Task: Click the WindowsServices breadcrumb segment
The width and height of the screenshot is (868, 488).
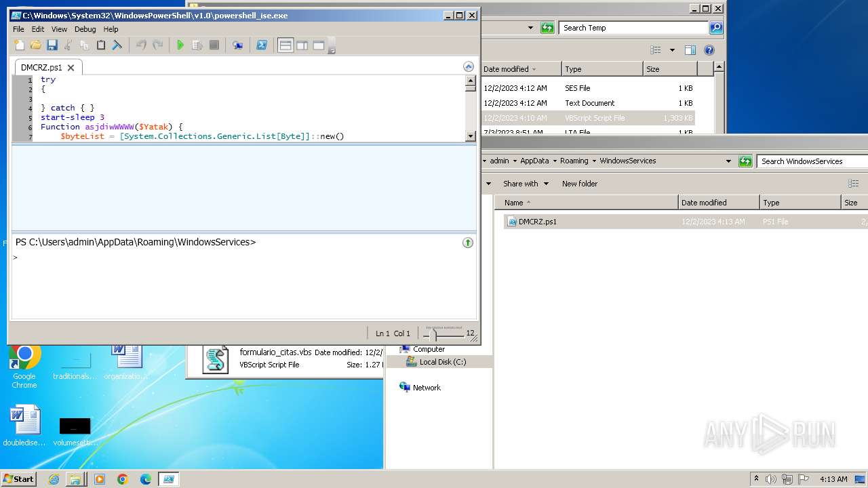Action: coord(628,161)
